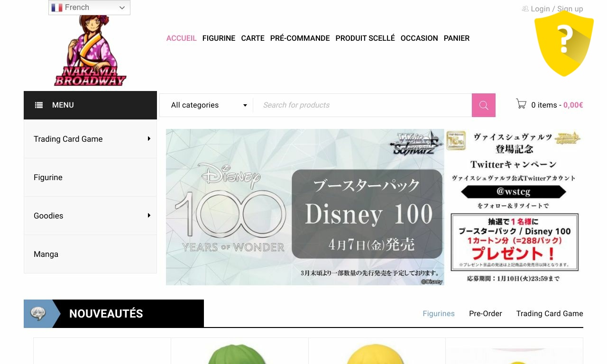
Task: Click the Nakama Broadway logo
Action: coord(90,50)
